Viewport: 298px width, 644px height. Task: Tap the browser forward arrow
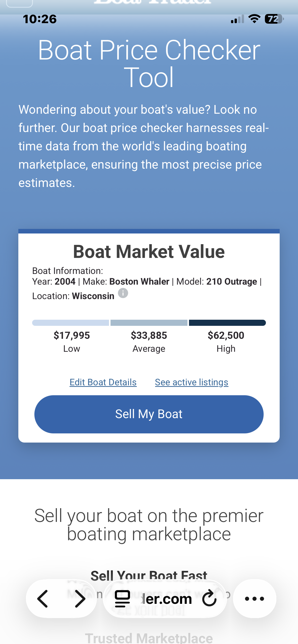tap(80, 599)
